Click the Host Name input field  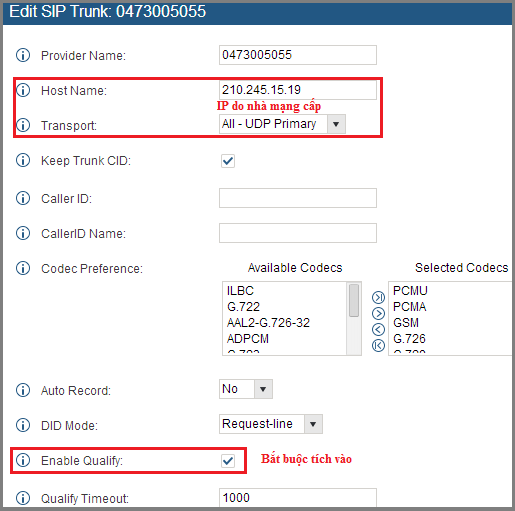click(x=298, y=90)
